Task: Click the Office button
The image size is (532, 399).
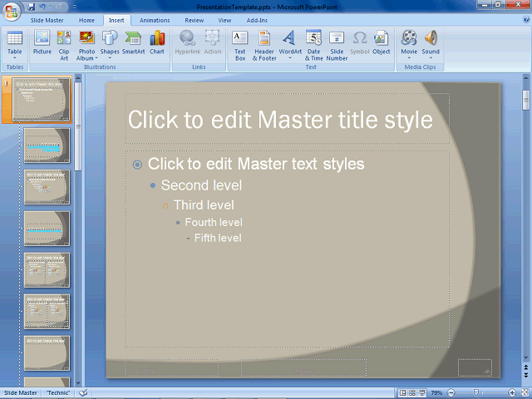Action: point(11,12)
